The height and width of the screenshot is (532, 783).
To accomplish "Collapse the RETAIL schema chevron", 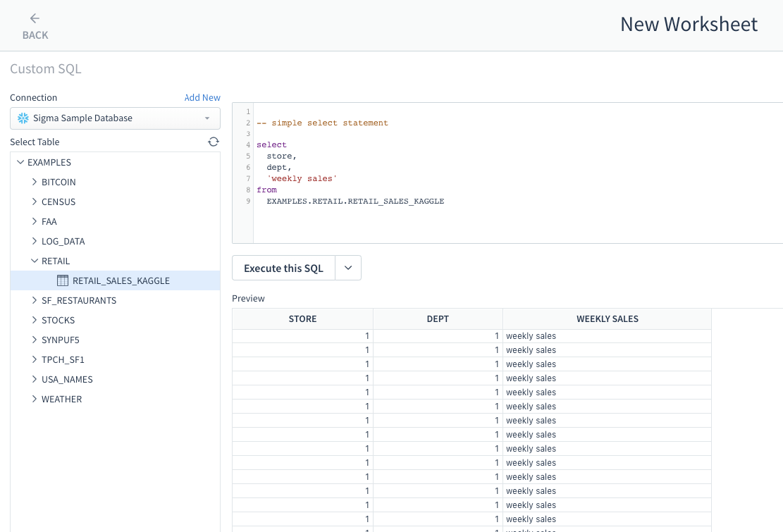I will point(35,261).
